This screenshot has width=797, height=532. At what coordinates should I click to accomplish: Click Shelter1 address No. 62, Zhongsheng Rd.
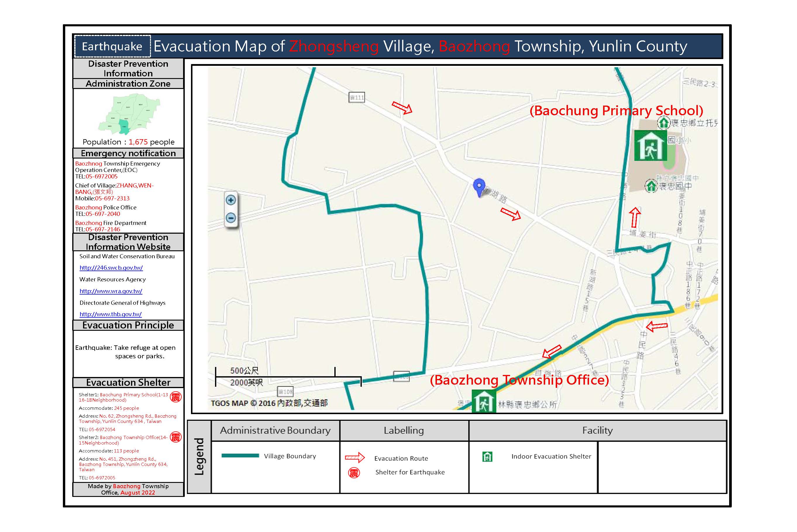tap(128, 419)
